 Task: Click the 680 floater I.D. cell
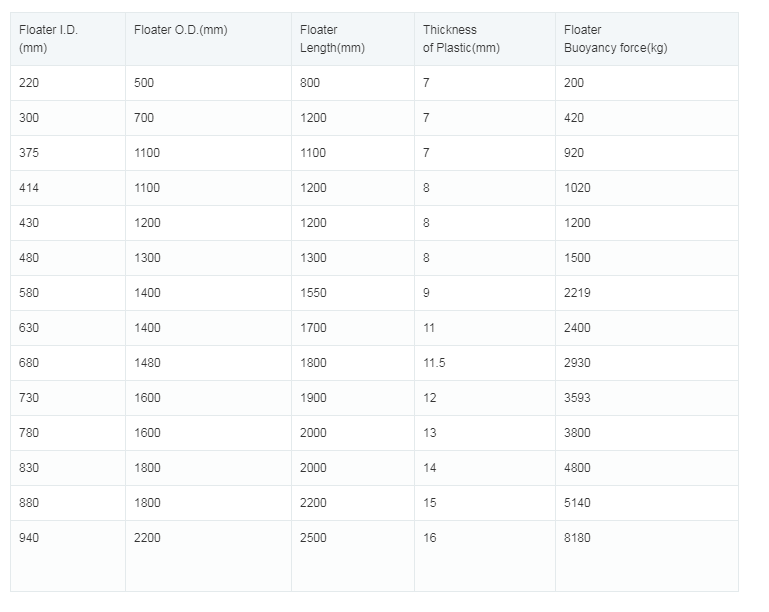(29, 363)
